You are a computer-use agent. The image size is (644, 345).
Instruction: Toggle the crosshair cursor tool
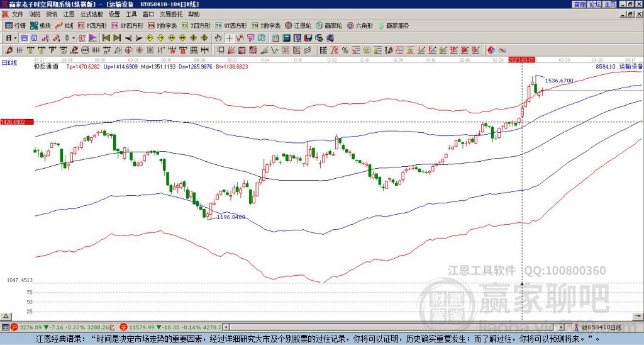click(229, 38)
